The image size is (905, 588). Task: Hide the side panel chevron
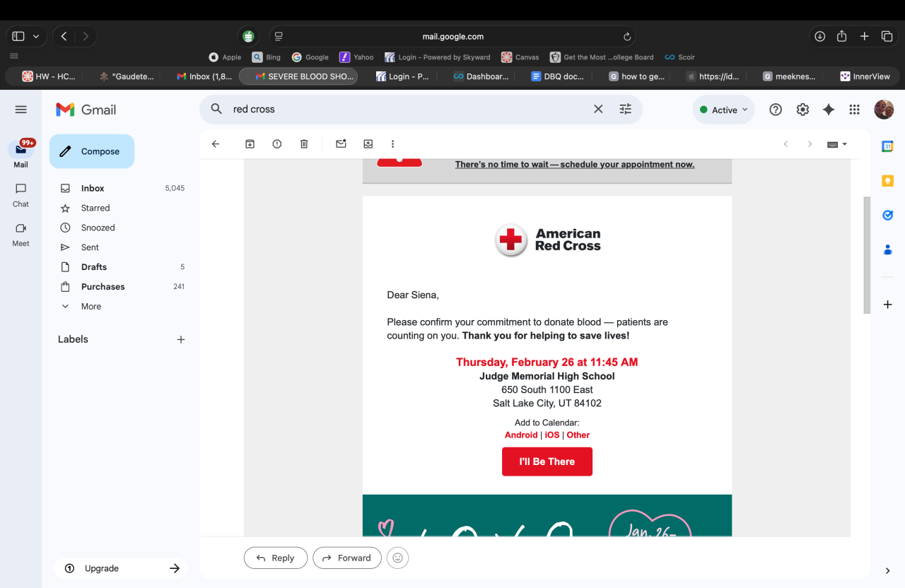click(888, 571)
